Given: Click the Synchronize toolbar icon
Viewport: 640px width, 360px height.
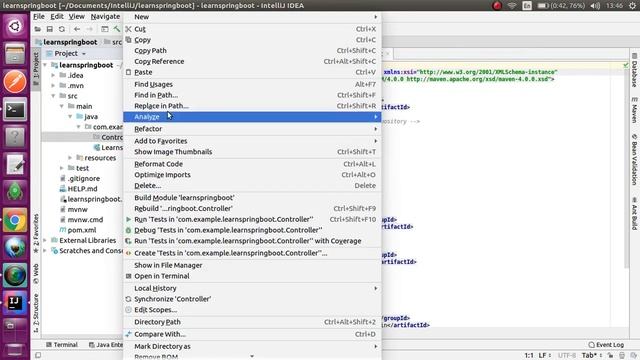Looking at the screenshot, I should [x=62, y=29].
